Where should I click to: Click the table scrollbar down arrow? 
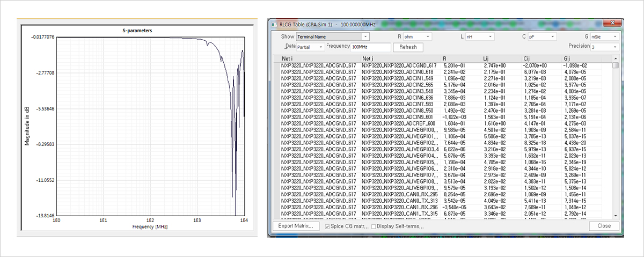[616, 217]
